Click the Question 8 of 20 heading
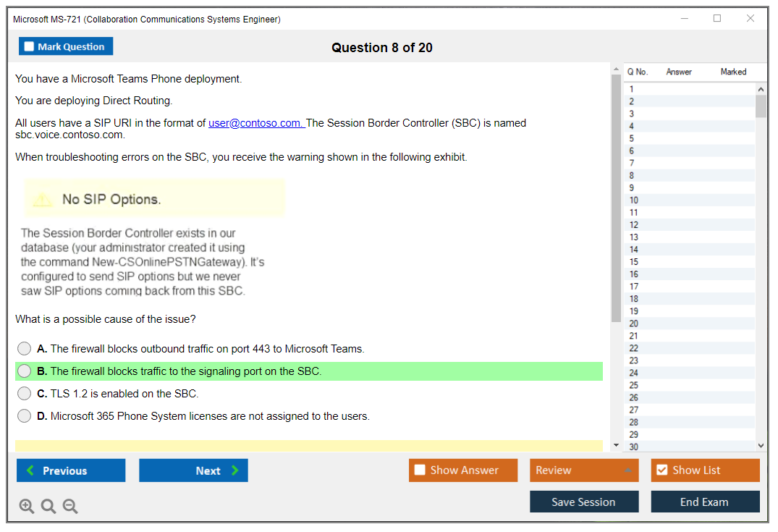The image size is (778, 532). [382, 47]
